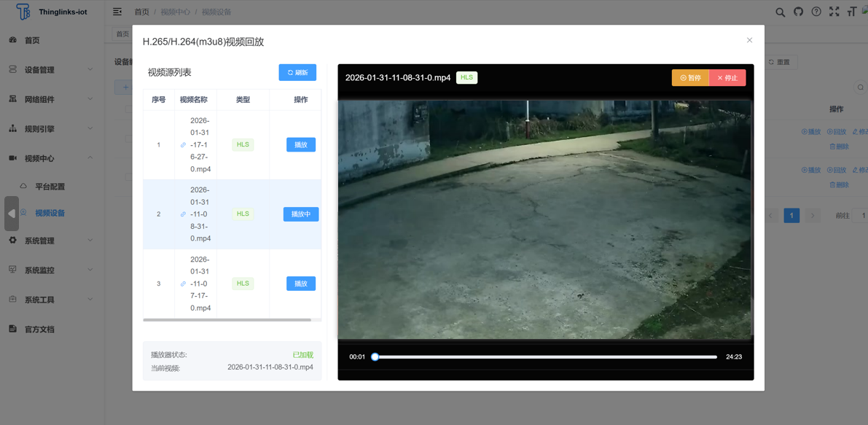Open 官方文档 in the sidebar

(39, 330)
